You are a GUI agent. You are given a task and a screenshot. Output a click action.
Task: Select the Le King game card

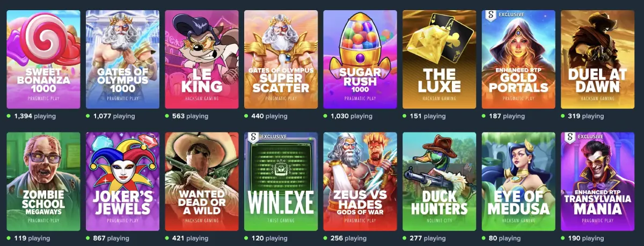202,59
